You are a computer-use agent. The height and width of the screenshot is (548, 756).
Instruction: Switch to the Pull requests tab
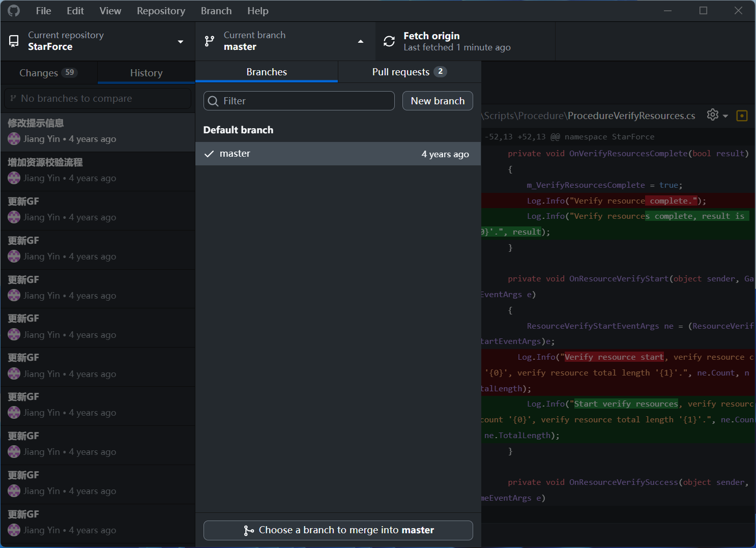(409, 72)
